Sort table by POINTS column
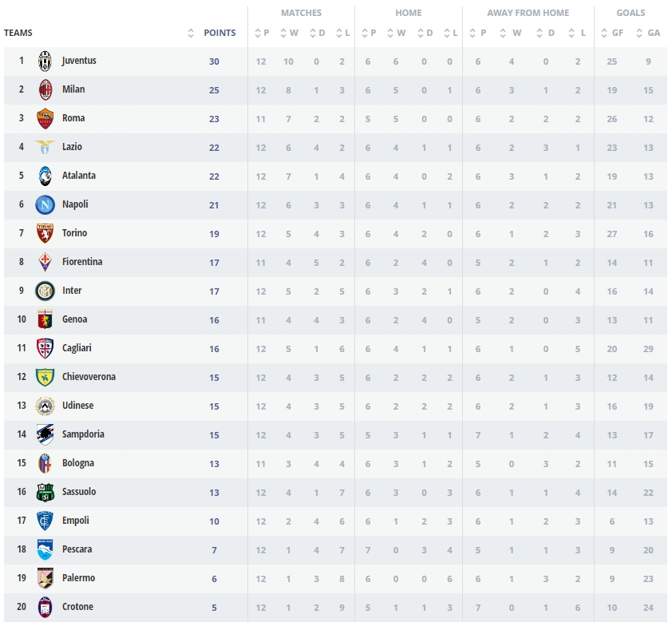Screen dimensions: 672x626 (x=219, y=33)
